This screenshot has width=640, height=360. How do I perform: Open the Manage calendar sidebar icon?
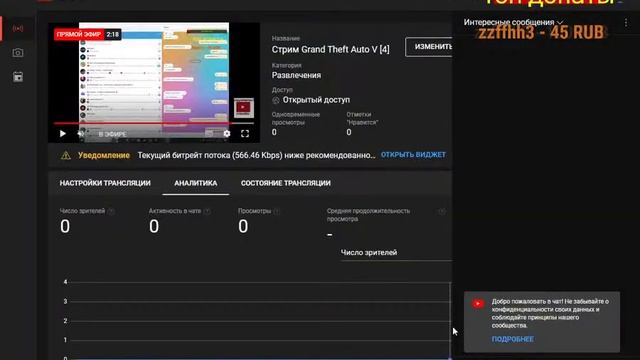pos(18,77)
